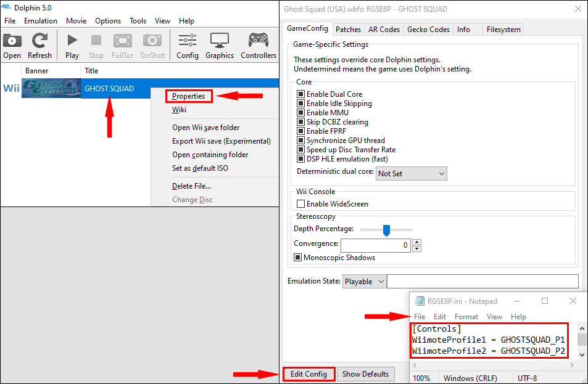Click the FullScr toolbar icon
Image resolution: width=588 pixels, height=384 pixels.
pos(123,41)
